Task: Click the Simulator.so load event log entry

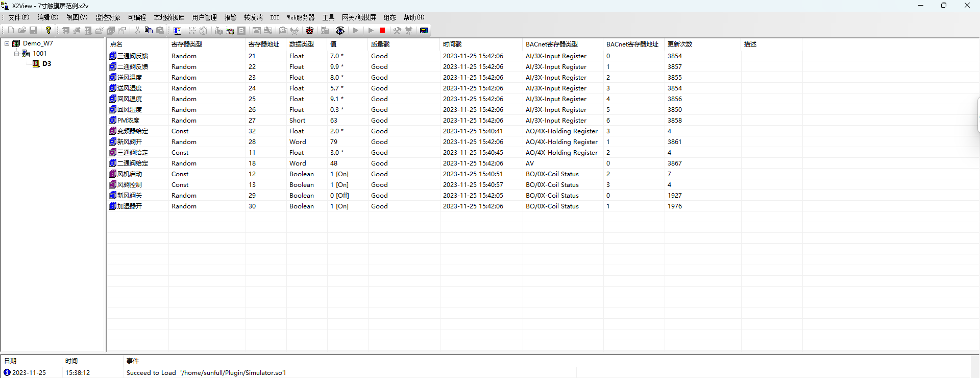Action: pos(206,373)
